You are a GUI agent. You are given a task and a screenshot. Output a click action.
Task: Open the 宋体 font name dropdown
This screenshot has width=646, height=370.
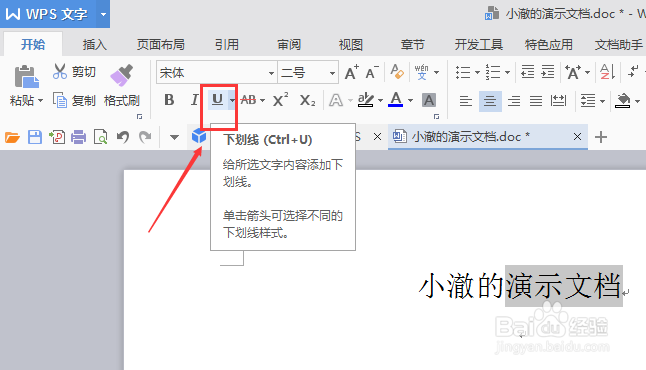click(271, 73)
